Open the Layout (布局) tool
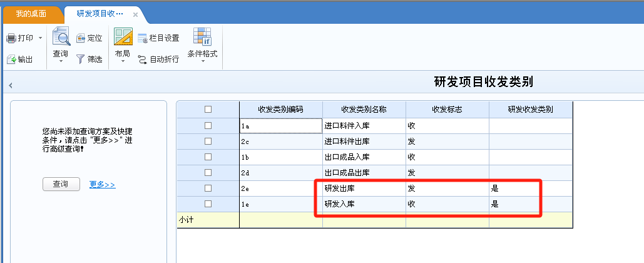This screenshot has height=263, width=644. click(x=123, y=37)
